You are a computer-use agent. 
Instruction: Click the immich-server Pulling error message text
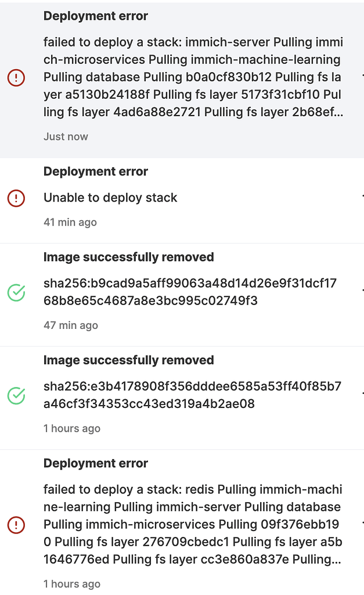point(193,77)
